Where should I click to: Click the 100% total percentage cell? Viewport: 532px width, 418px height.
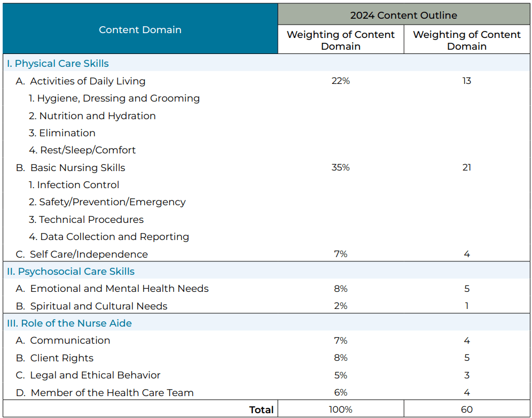click(x=341, y=410)
